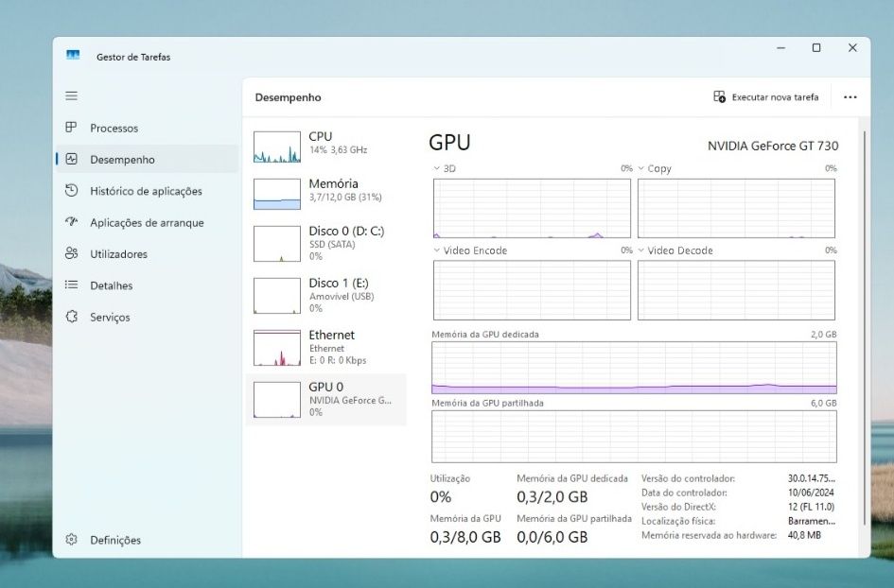This screenshot has width=894, height=588.
Task: Click the Executar nova tarefa icon
Action: click(x=720, y=96)
